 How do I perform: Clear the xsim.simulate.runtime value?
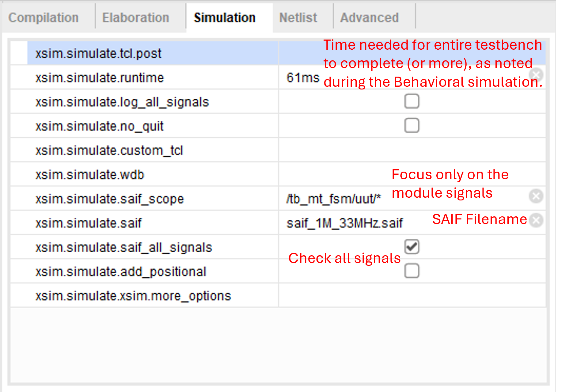(x=536, y=75)
